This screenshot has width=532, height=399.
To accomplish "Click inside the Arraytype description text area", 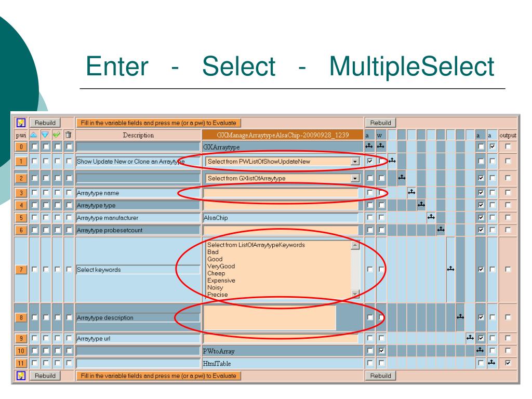I will point(270,317).
